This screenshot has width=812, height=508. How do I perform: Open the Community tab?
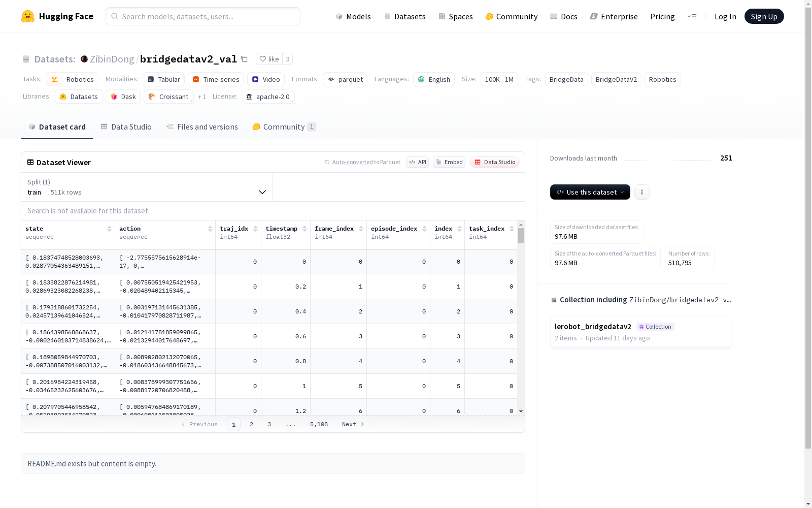coord(284,127)
